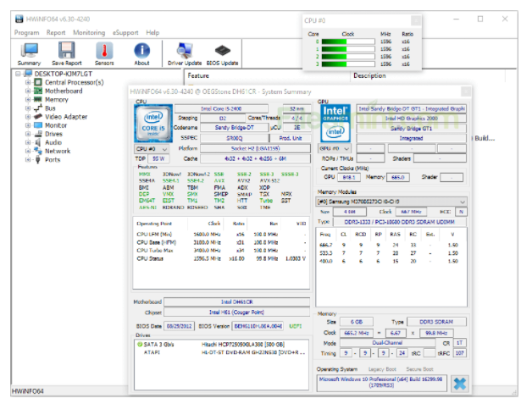
Task: Click the Drives tree icon
Action: 38,134
